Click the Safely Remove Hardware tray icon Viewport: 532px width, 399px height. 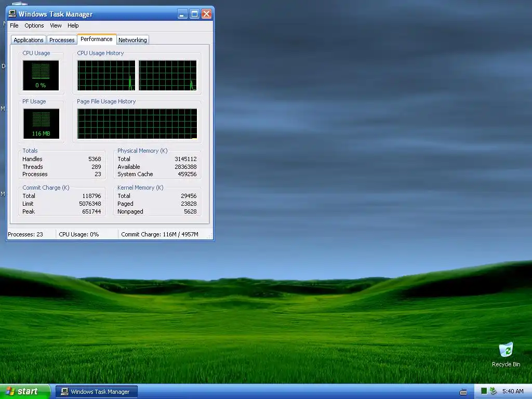494,392
